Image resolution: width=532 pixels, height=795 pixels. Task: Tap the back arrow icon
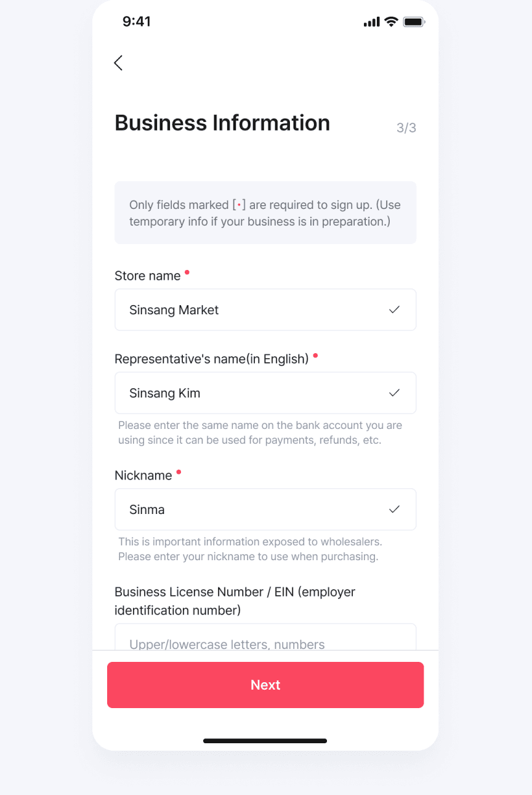(118, 63)
